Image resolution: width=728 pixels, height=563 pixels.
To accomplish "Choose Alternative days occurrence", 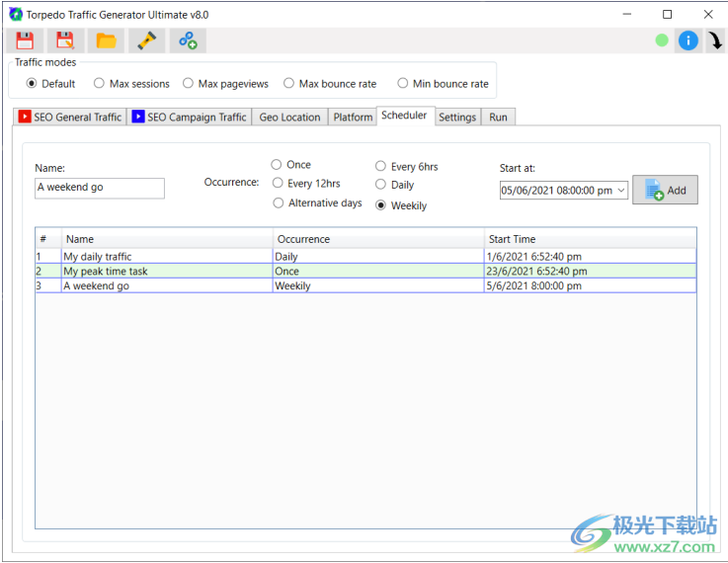I will coord(317,203).
